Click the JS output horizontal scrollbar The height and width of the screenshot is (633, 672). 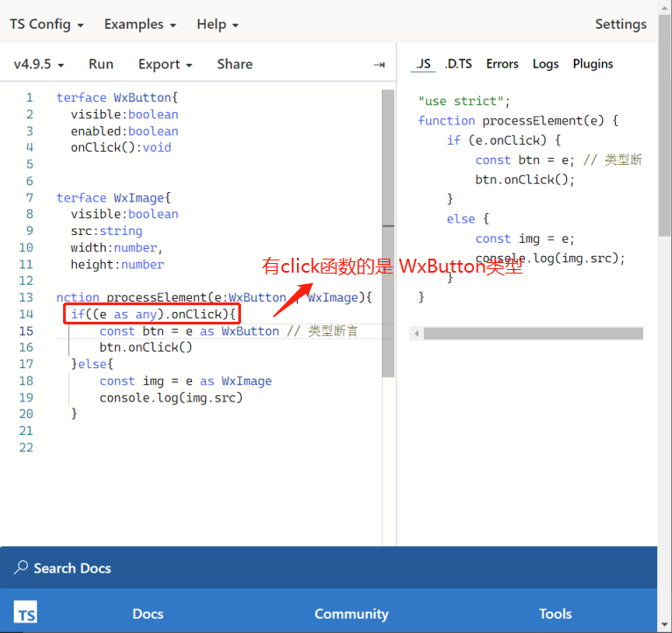point(534,333)
